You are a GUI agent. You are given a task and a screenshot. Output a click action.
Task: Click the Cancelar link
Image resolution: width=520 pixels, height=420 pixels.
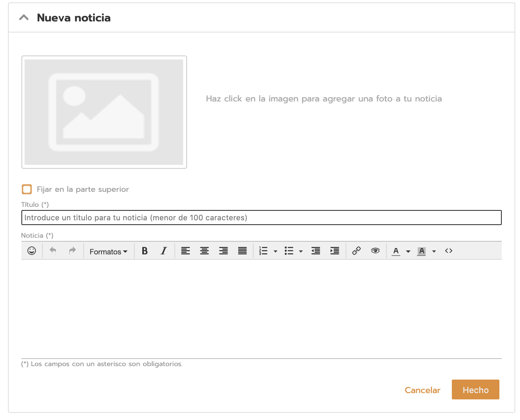click(422, 390)
